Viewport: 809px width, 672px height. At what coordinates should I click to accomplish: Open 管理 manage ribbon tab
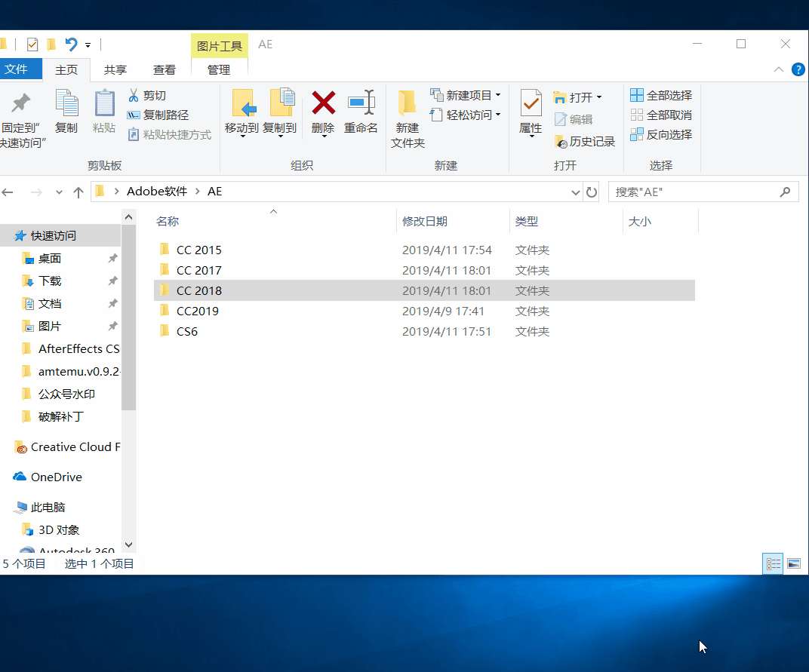tap(219, 69)
